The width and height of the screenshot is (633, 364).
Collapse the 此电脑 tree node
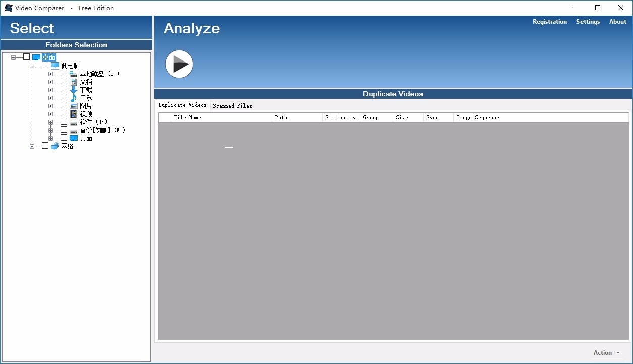32,65
